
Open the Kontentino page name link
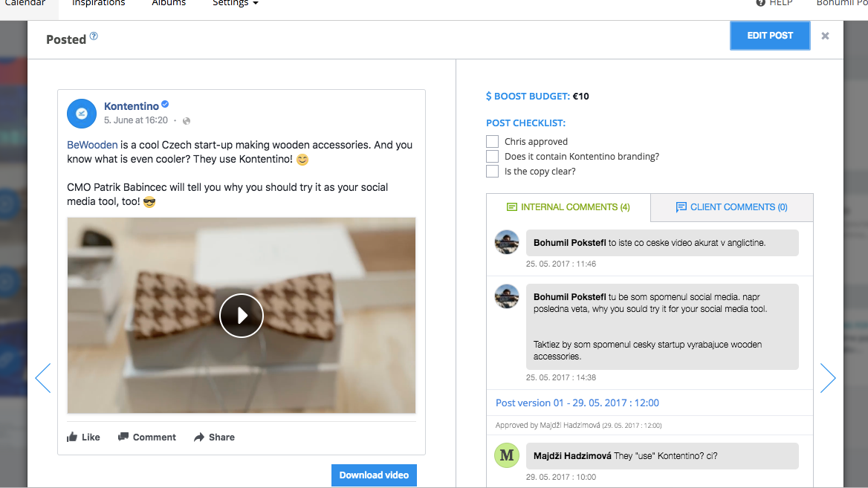tap(132, 106)
